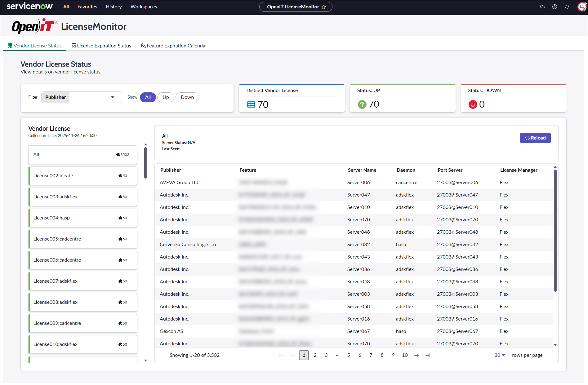Image resolution: width=588 pixels, height=385 pixels.
Task: Click the Distinct Vendor License card
Action: pos(292,98)
